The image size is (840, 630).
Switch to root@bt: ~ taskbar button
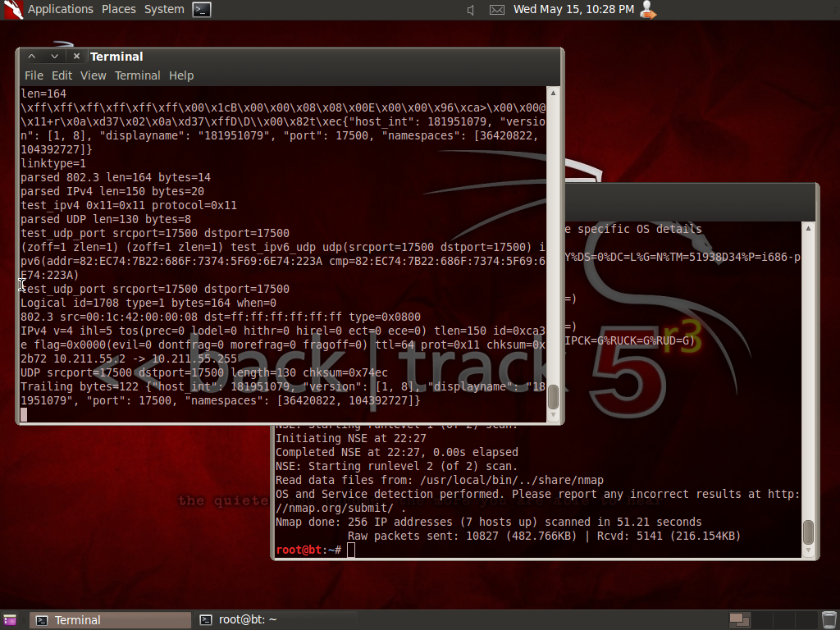pyautogui.click(x=275, y=620)
